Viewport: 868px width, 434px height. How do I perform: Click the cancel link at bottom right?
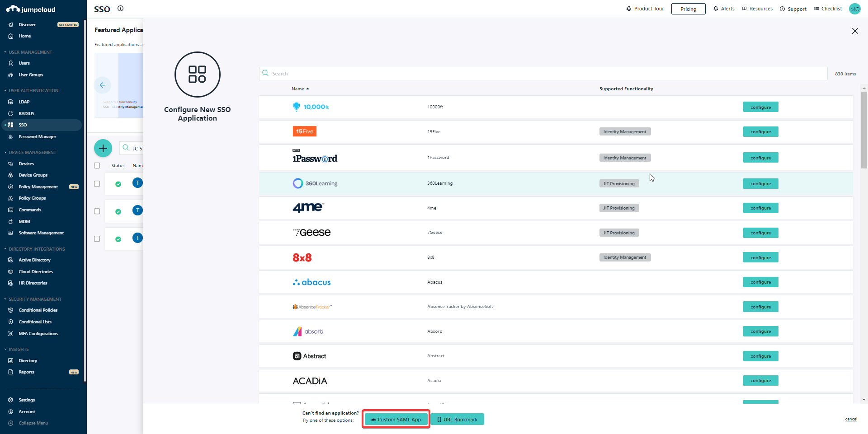[x=852, y=419]
